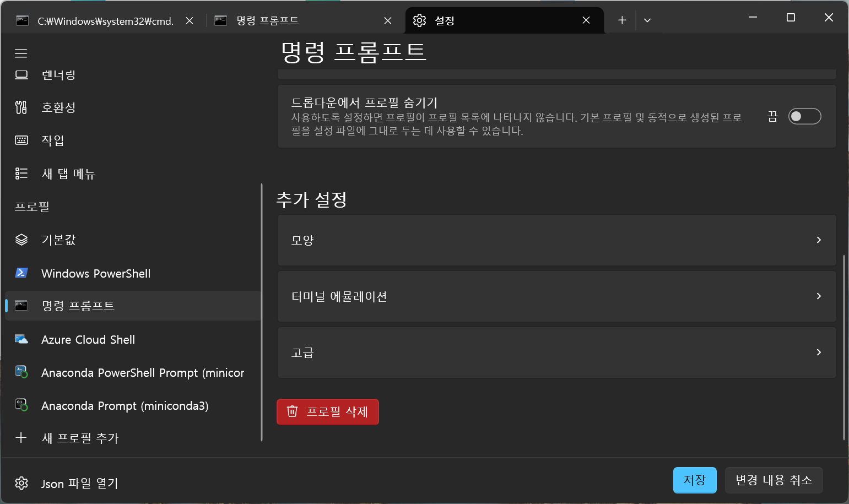Image resolution: width=849 pixels, height=504 pixels.
Task: Toggle 드롭다운에서 프로필 숨기기 switch
Action: click(804, 116)
